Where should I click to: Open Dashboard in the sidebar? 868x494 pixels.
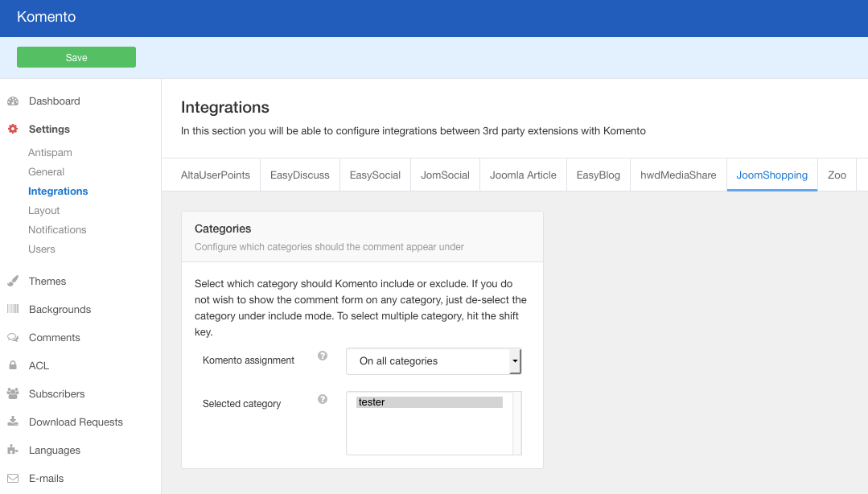54,101
